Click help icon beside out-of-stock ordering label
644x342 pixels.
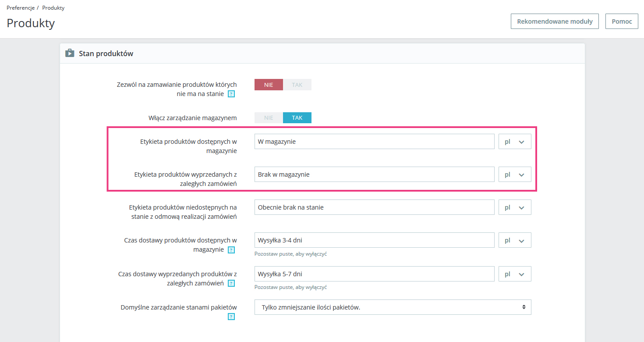(x=231, y=94)
